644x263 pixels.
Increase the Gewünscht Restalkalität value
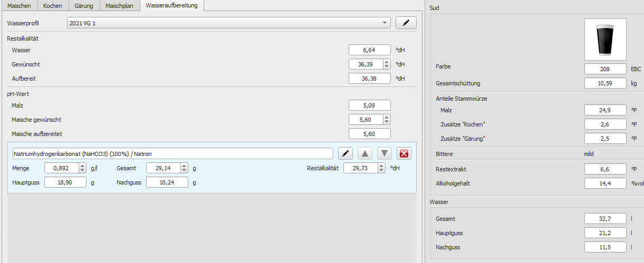click(387, 62)
